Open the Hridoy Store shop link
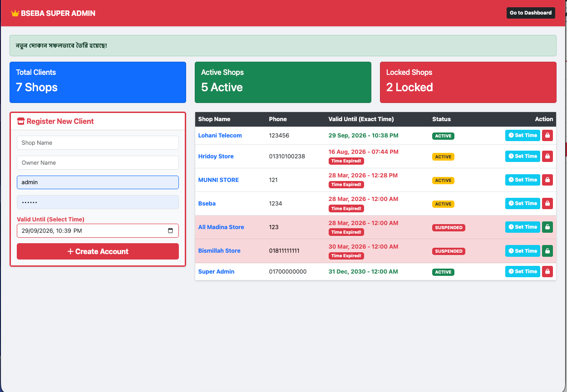 216,156
